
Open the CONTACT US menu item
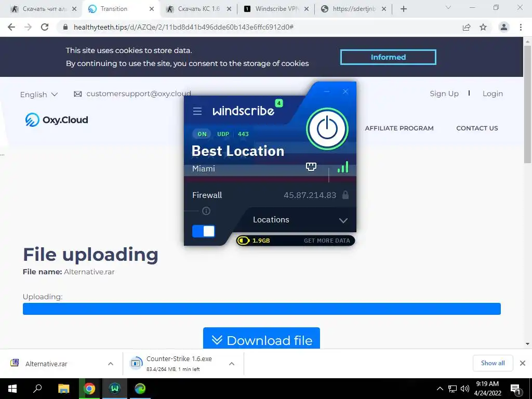(x=477, y=128)
